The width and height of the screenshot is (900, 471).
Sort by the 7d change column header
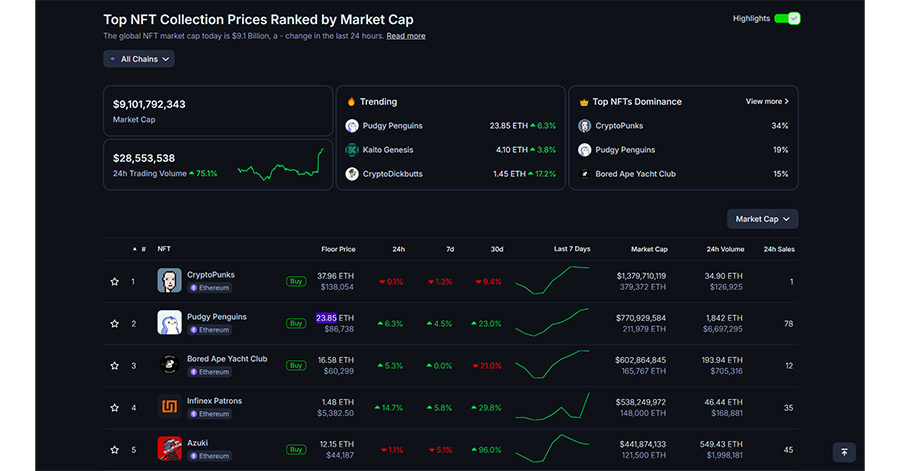450,249
